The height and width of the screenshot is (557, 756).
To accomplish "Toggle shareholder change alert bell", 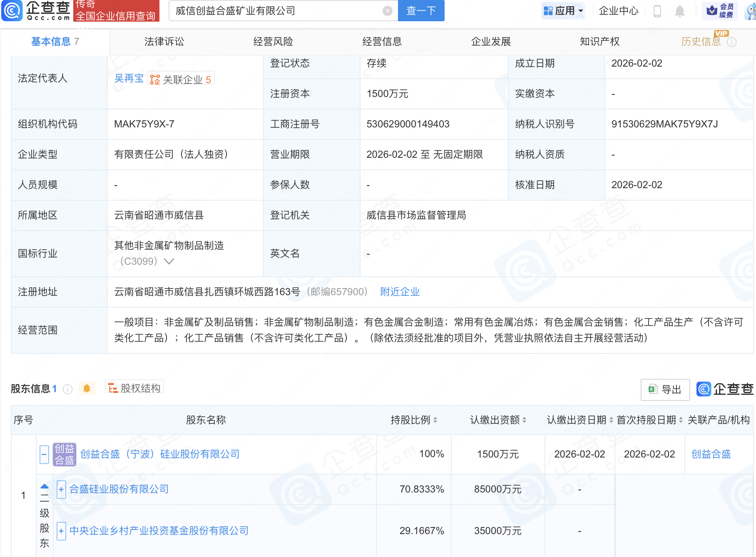I will pyautogui.click(x=87, y=388).
